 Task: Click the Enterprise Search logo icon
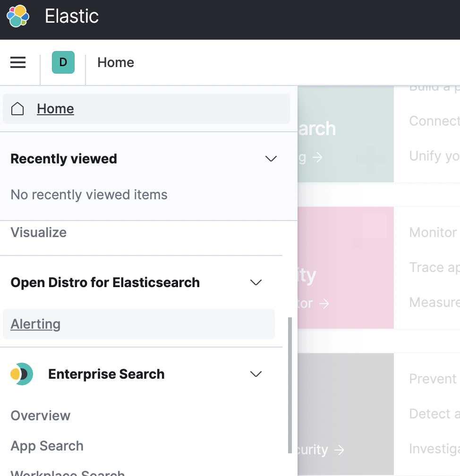tap(22, 374)
